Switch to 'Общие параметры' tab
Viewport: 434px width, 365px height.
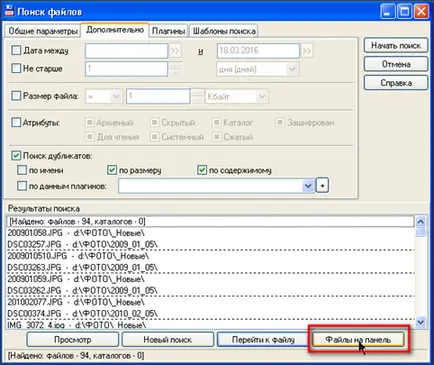43,31
